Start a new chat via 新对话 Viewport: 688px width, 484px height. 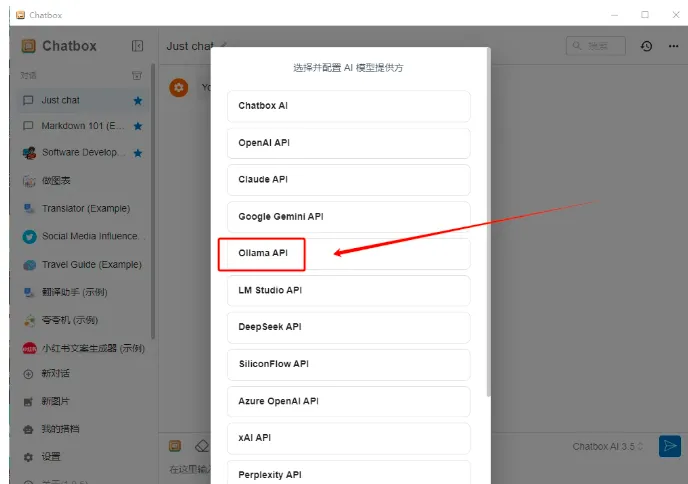tap(55, 374)
